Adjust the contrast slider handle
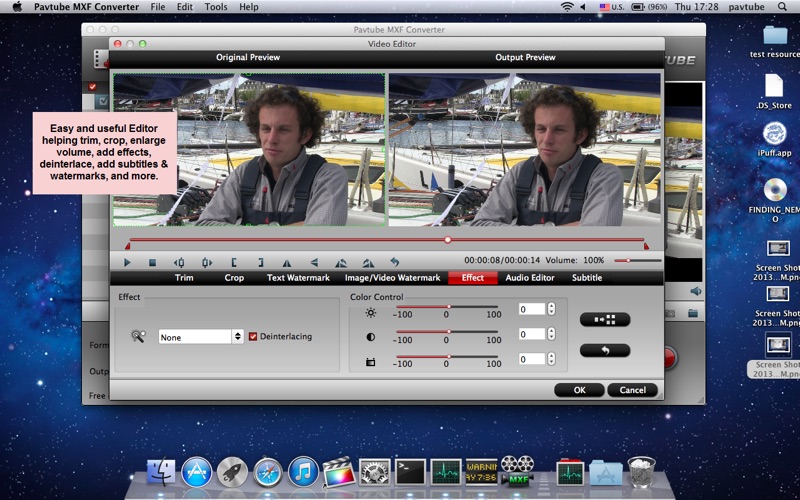This screenshot has height=500, width=800. [x=448, y=332]
